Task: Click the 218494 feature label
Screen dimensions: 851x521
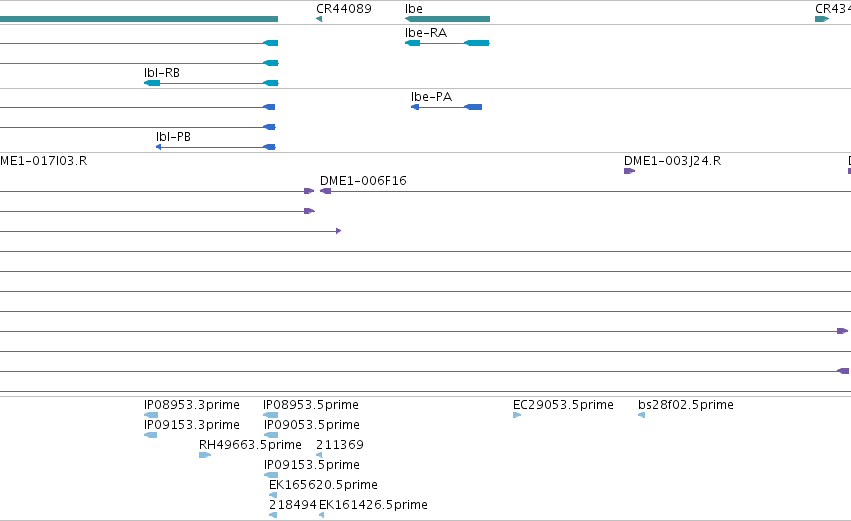Action: click(x=293, y=505)
